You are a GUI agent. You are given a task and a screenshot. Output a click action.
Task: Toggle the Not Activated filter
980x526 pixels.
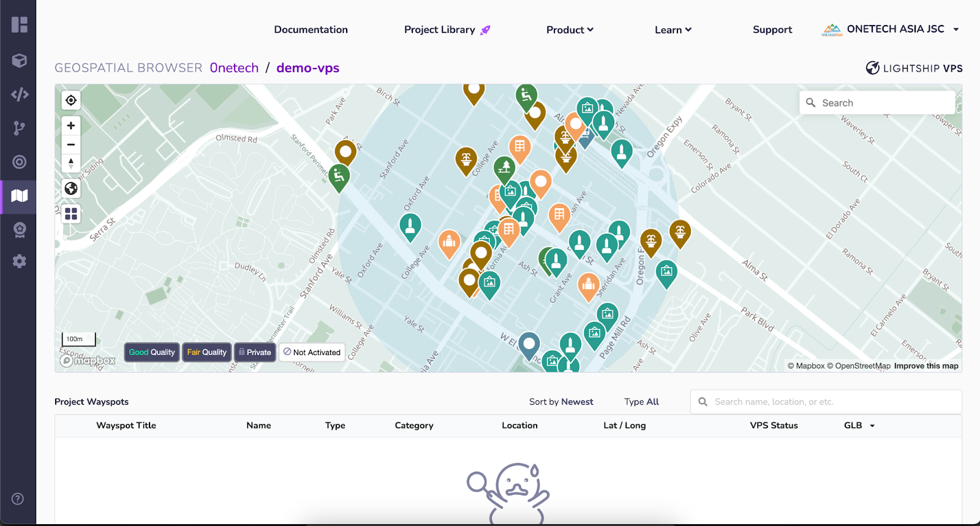coord(312,352)
